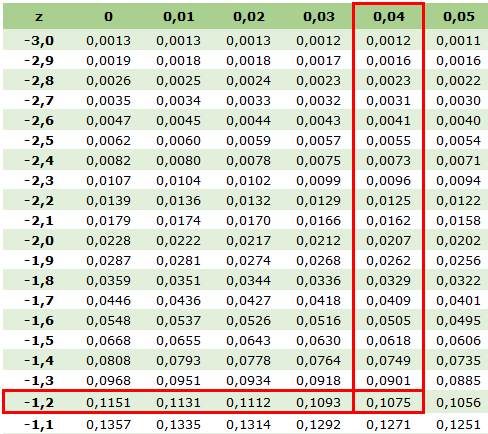
Task: Click row label '-2,9'
Action: [39, 61]
